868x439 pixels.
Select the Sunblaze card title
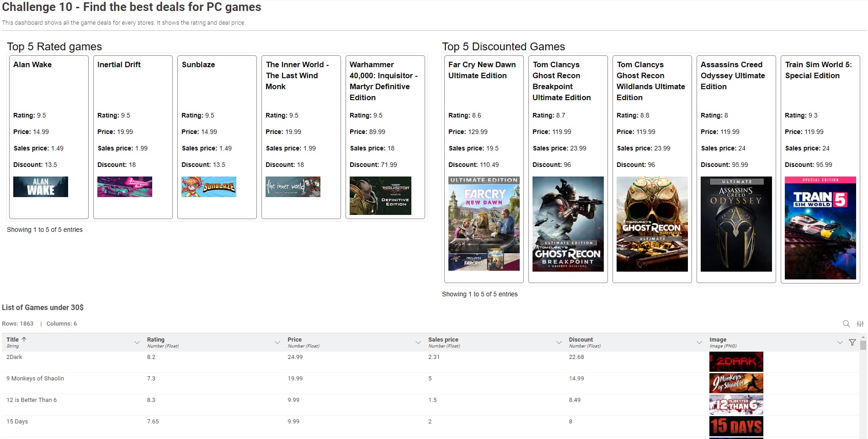click(x=198, y=64)
